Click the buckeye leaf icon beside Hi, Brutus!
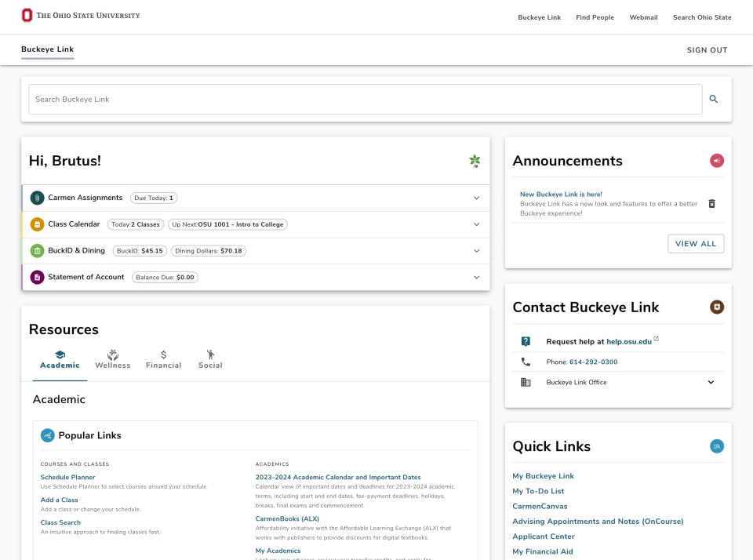 475,161
